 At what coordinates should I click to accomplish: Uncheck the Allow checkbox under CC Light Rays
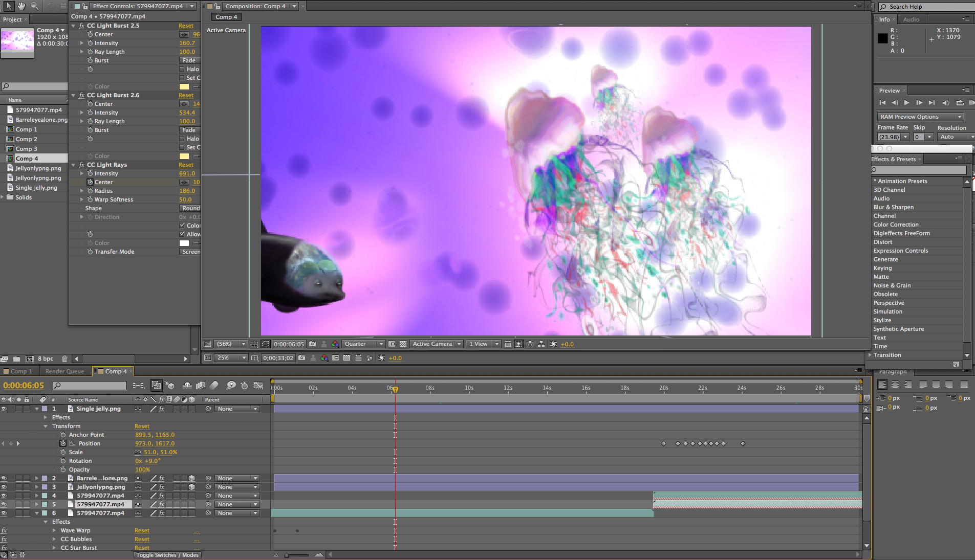182,234
